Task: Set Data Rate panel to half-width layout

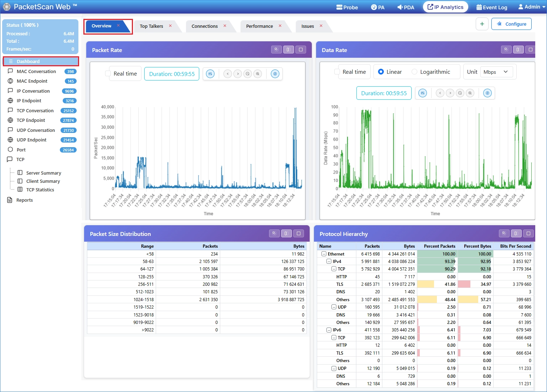Action: tap(518, 50)
